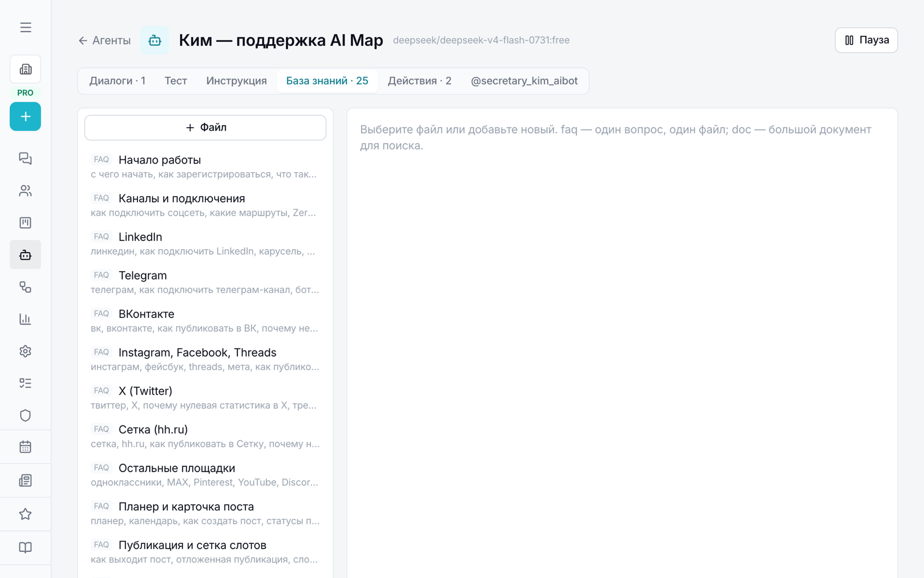
Task: Click the title 'Ким — поддержка AI Map'
Action: click(x=281, y=40)
